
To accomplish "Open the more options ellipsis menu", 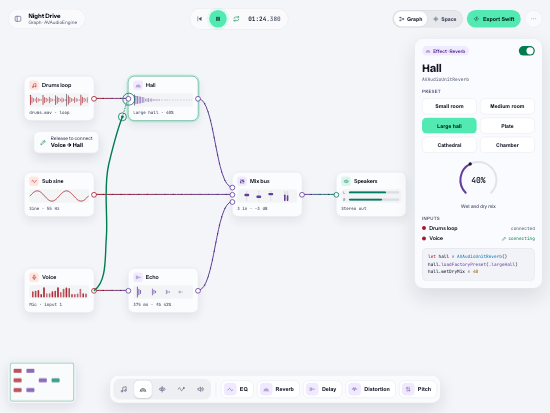I will coord(533,19).
